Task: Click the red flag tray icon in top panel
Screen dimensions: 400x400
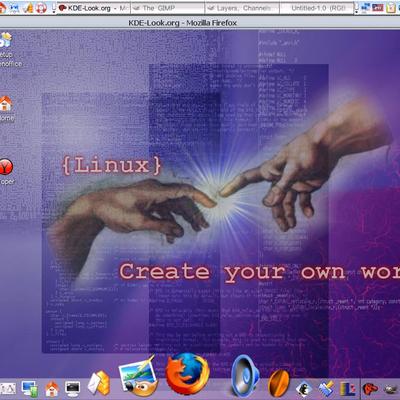Action: (378, 7)
